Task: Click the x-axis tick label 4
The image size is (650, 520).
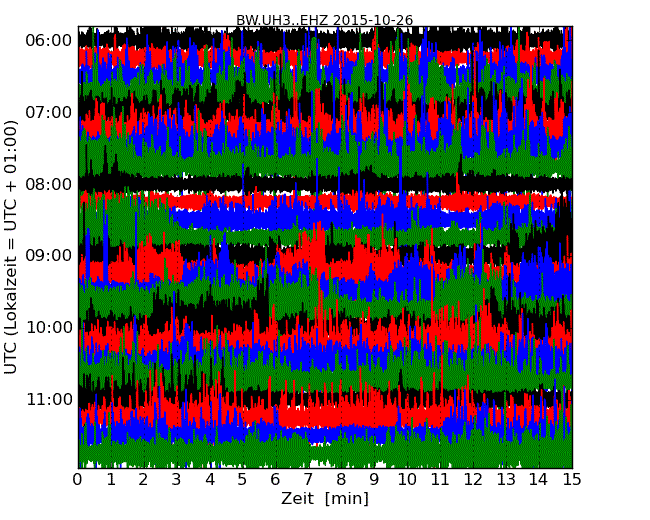Action: tap(210, 479)
